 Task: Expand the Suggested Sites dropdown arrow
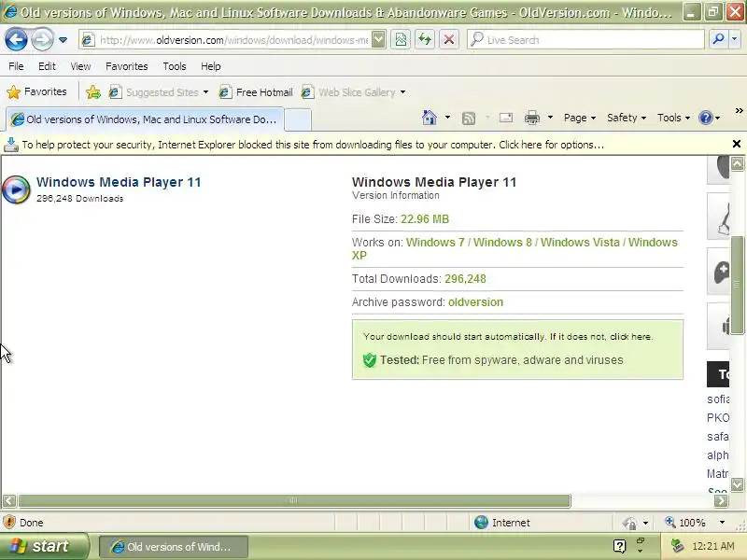(205, 92)
